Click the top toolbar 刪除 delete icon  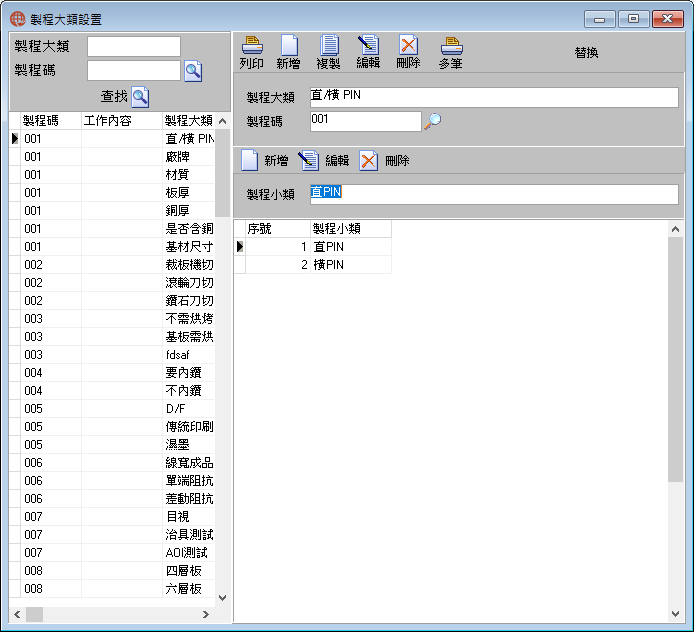tap(408, 45)
